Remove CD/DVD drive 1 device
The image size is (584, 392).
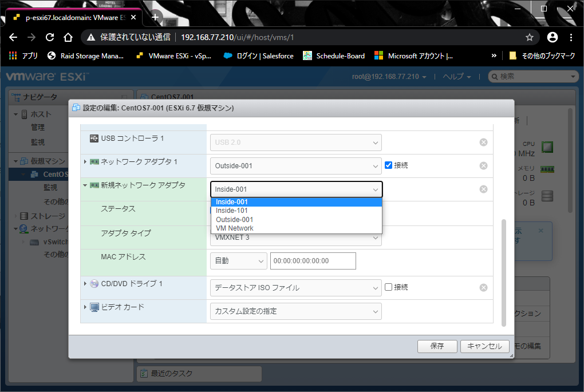coord(483,287)
